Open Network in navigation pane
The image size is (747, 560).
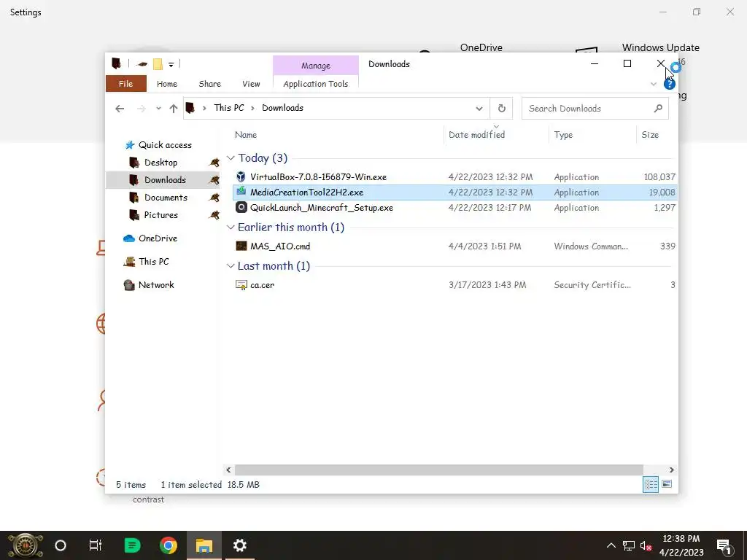156,285
